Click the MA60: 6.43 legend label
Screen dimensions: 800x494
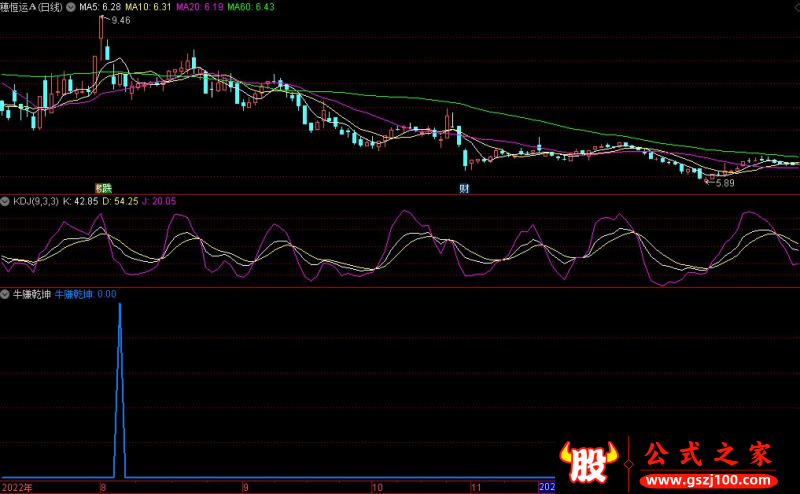[251, 7]
